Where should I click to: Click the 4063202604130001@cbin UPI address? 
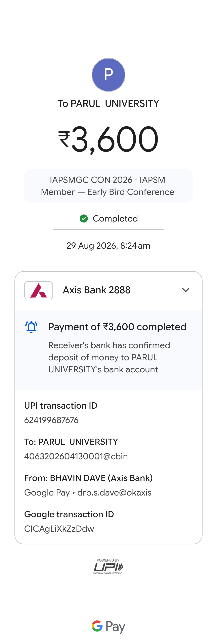click(76, 456)
